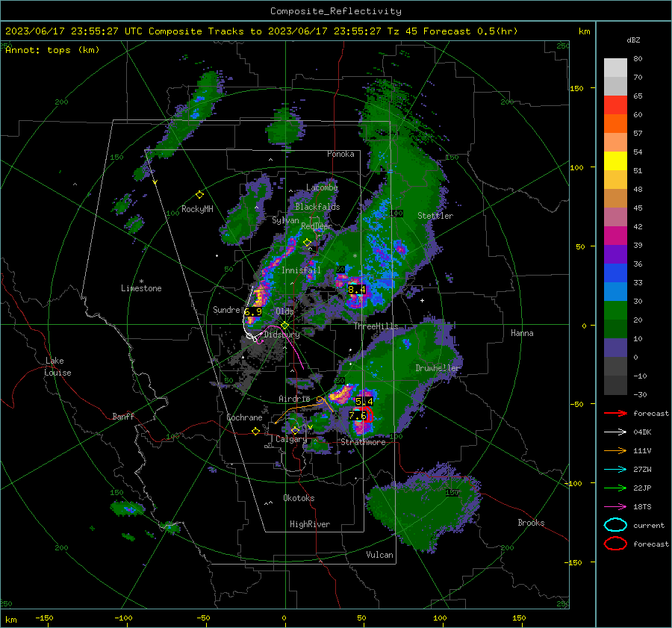Click the white 04DK track arrow in legend
This screenshot has width=672, height=628.
click(x=615, y=432)
